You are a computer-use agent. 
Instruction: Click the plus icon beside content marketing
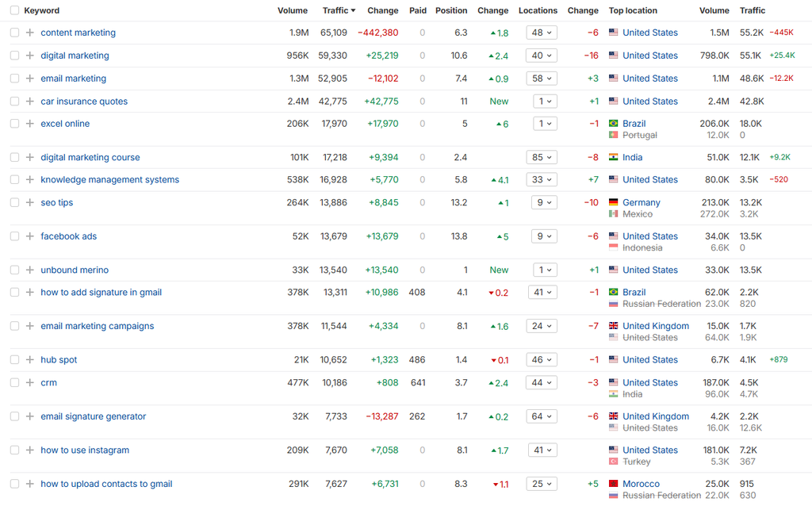30,33
